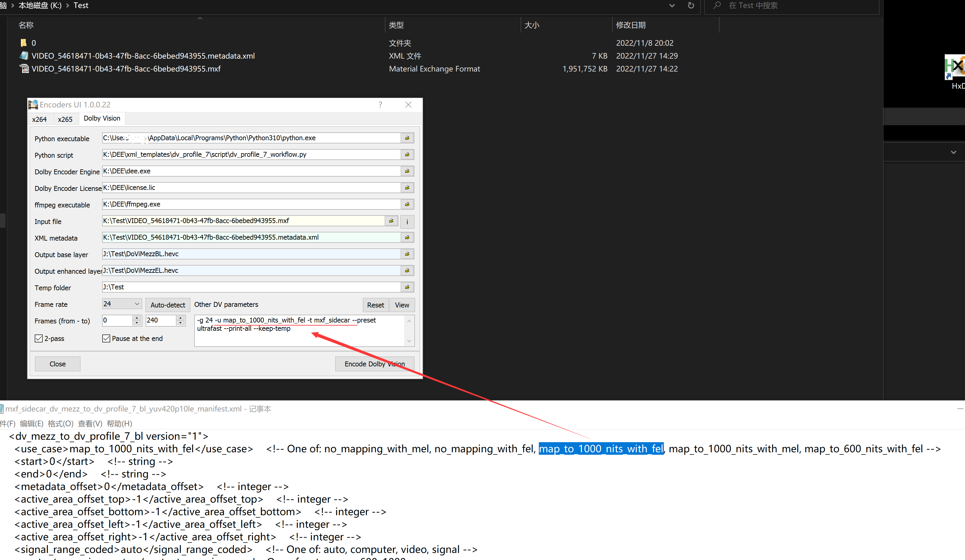
Task: Auto-detect the frame rate
Action: click(x=167, y=305)
